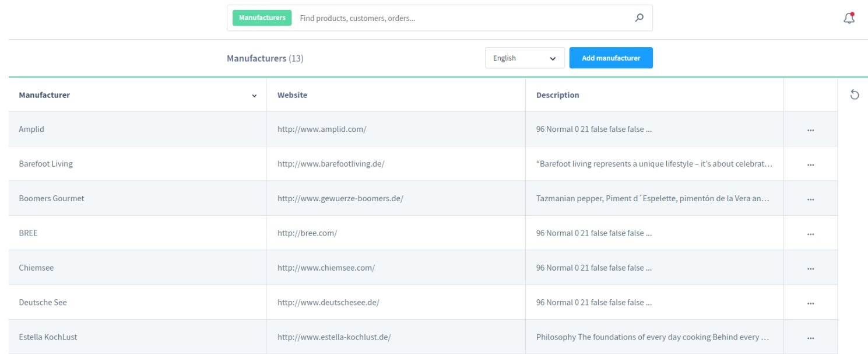This screenshot has height=354, width=868.
Task: Open Barefoot Living three-dot menu
Action: (x=810, y=164)
